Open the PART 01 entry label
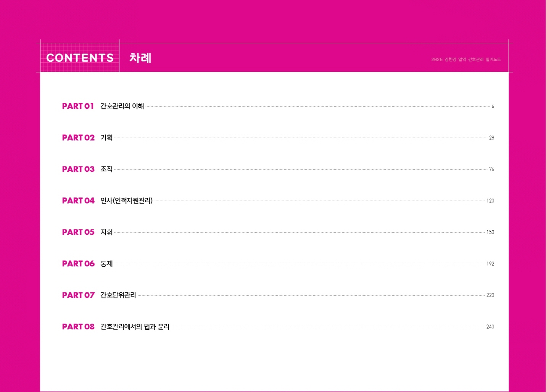Viewport: 546px width, 392px height. (x=78, y=106)
